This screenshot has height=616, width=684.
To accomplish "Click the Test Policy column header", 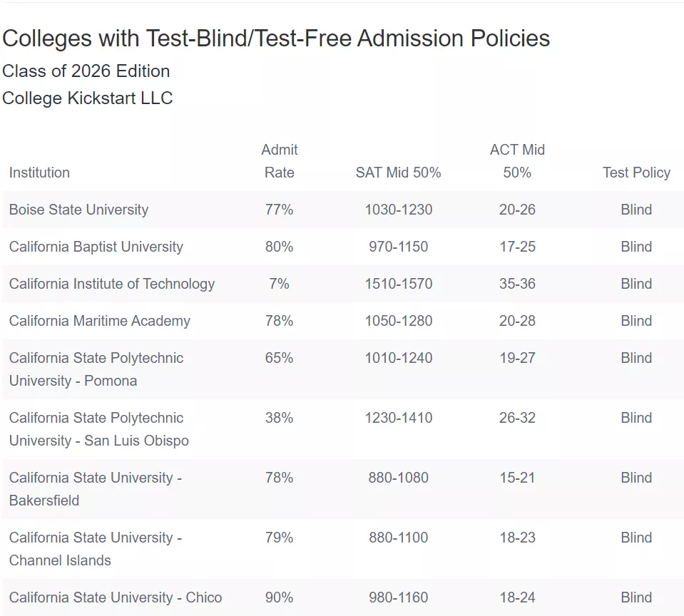I will tap(636, 173).
